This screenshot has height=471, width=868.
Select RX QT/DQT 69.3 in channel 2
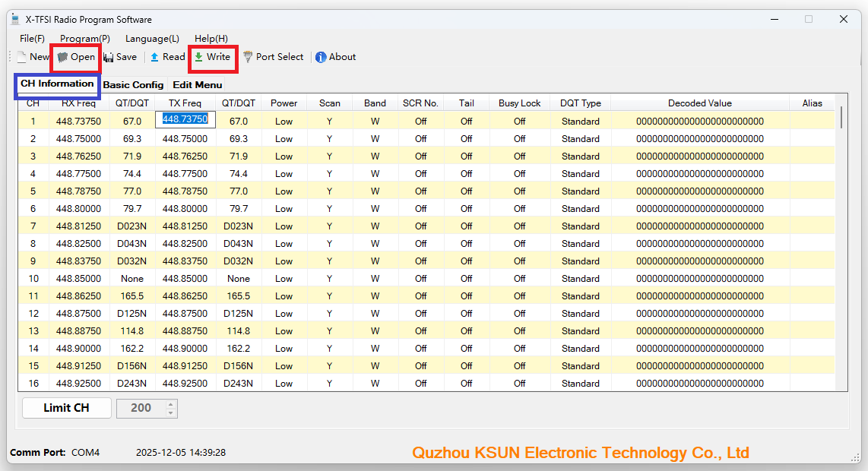tap(131, 139)
